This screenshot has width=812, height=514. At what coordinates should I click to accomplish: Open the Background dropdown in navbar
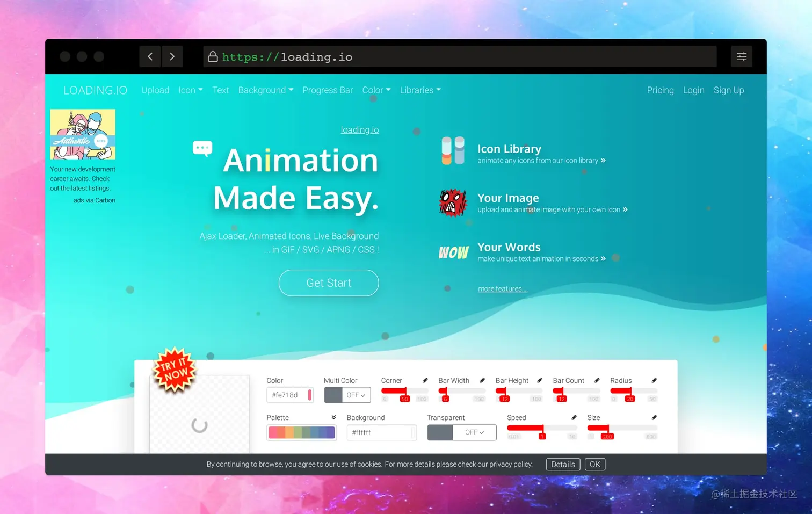click(266, 90)
